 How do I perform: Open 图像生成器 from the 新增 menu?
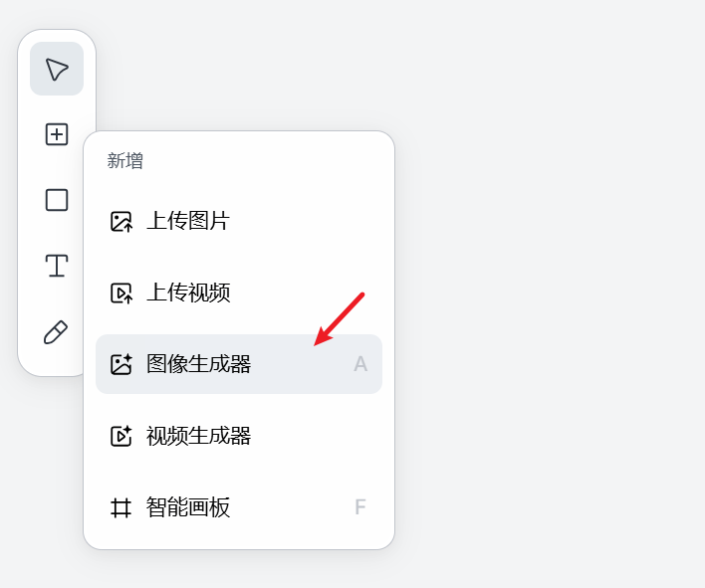coord(199,364)
